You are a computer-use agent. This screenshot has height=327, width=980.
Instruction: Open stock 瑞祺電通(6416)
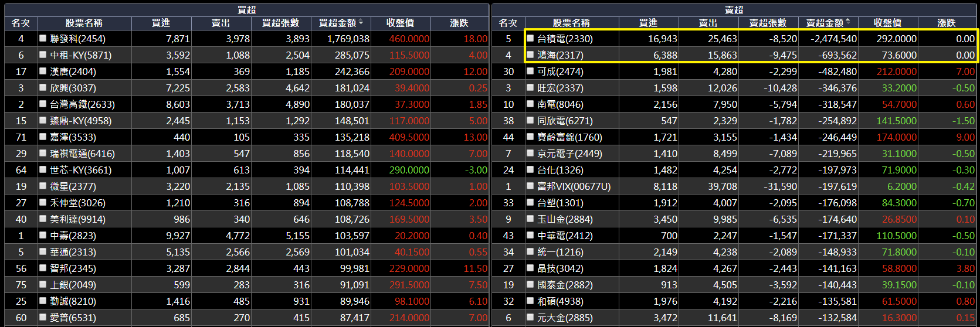click(x=82, y=154)
